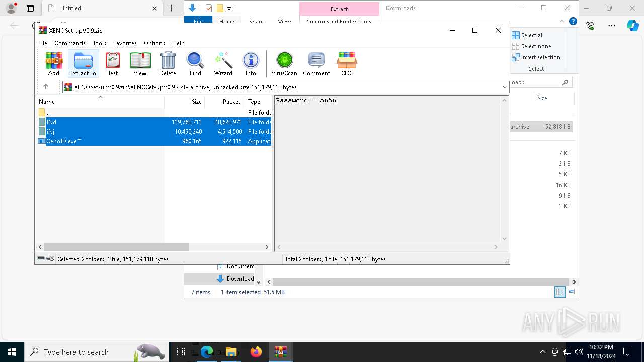Open Task View in the taskbar
Viewport: 644px width, 362px height.
coord(181,352)
